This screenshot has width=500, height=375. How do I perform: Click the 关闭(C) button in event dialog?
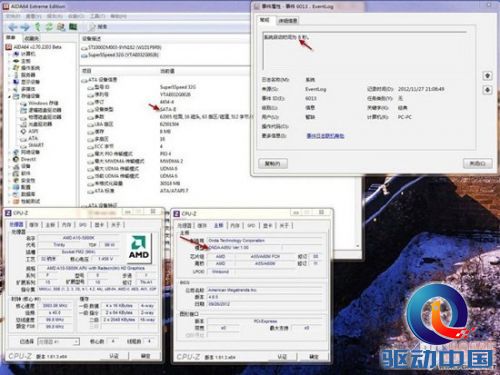click(x=478, y=163)
